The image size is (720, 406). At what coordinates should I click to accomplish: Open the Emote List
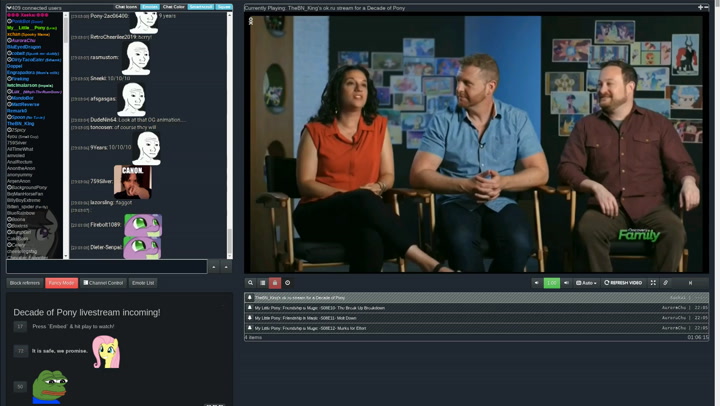pos(143,283)
